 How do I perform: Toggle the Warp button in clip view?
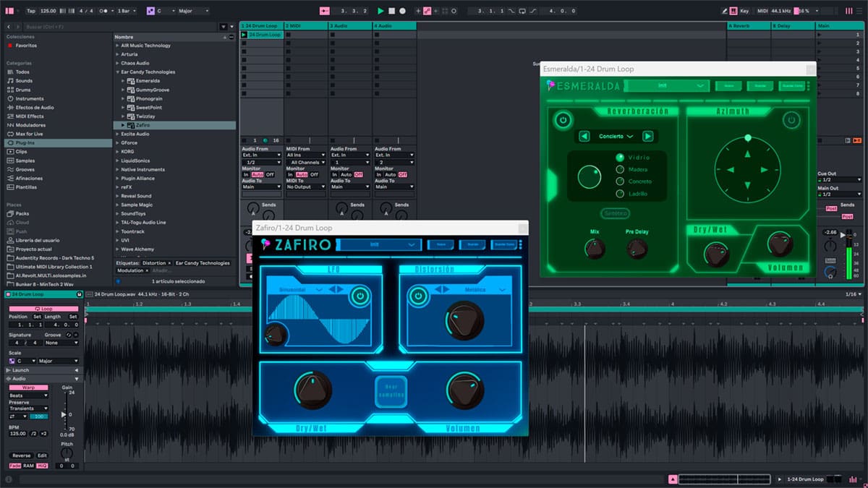click(28, 388)
